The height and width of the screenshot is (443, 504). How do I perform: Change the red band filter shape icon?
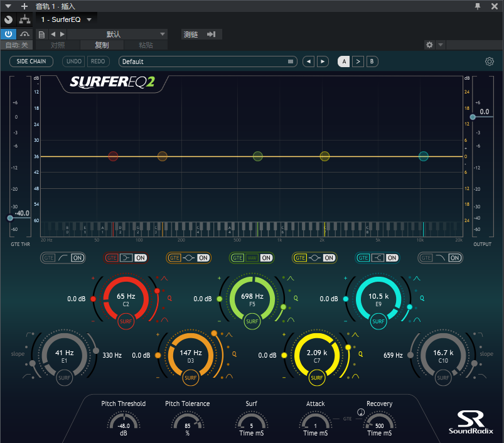click(126, 258)
